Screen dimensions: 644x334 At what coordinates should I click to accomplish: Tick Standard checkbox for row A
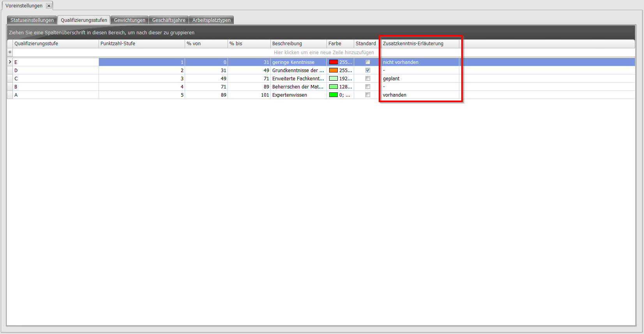pyautogui.click(x=367, y=95)
